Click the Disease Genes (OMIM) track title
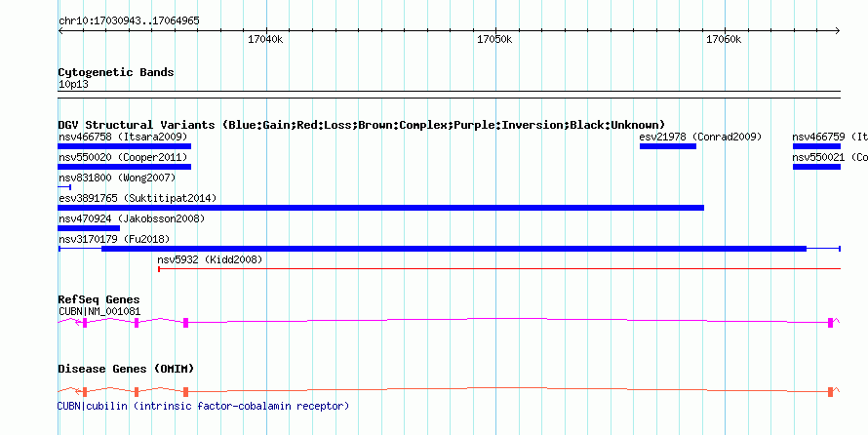The width and height of the screenshot is (868, 435). click(x=126, y=369)
